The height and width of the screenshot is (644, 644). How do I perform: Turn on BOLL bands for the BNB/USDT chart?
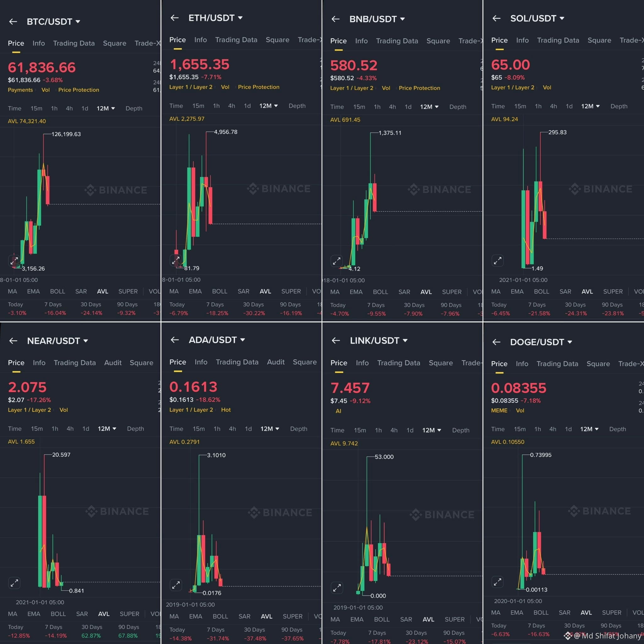click(380, 292)
